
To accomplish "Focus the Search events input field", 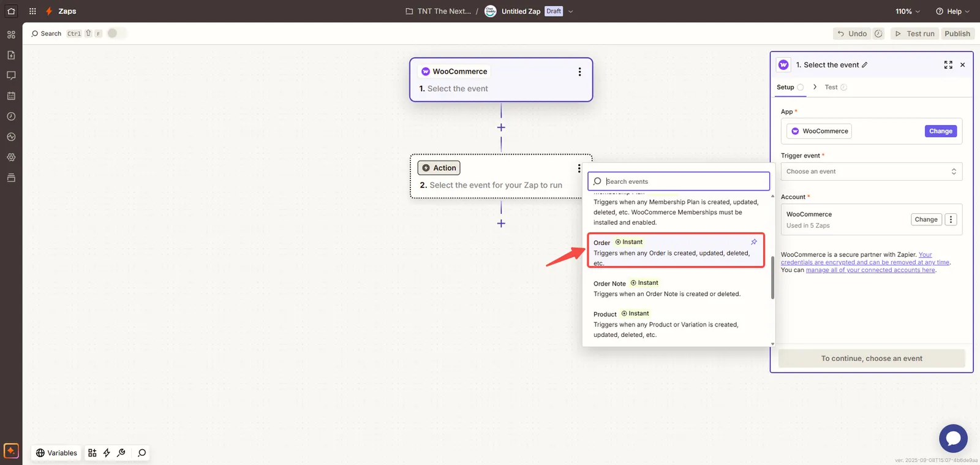I will point(683,181).
